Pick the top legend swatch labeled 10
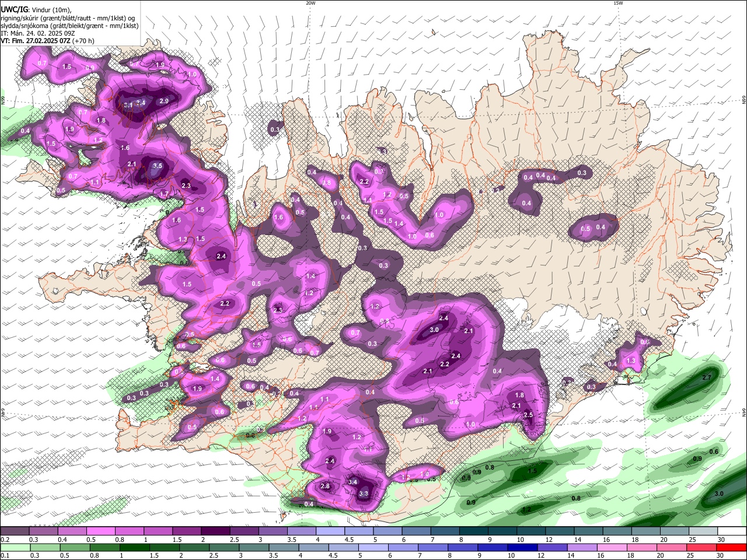Image resolution: width=747 pixels, height=560 pixels. (x=531, y=531)
